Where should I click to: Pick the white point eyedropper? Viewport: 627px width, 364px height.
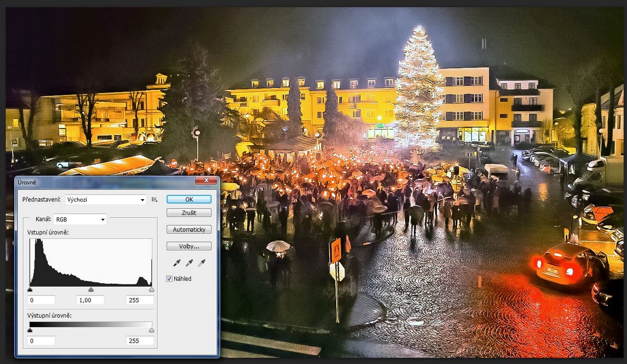point(202,263)
